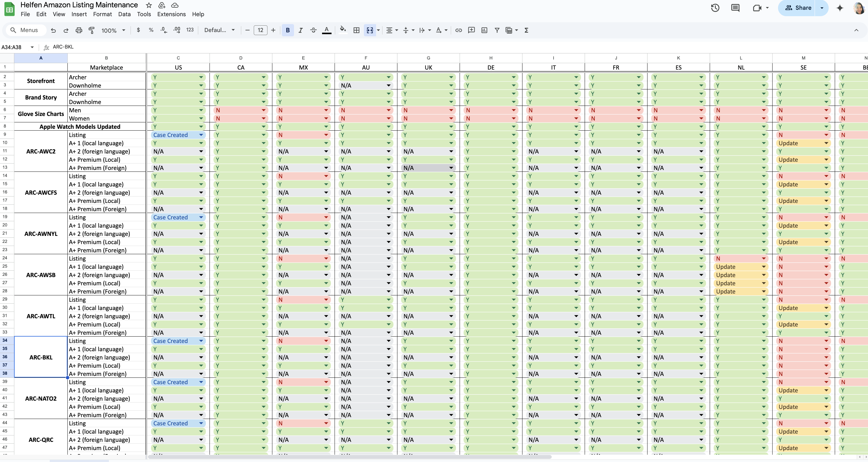
Task: Expand Case Created dropdown for ARC-BKL Listing
Action: tap(201, 341)
